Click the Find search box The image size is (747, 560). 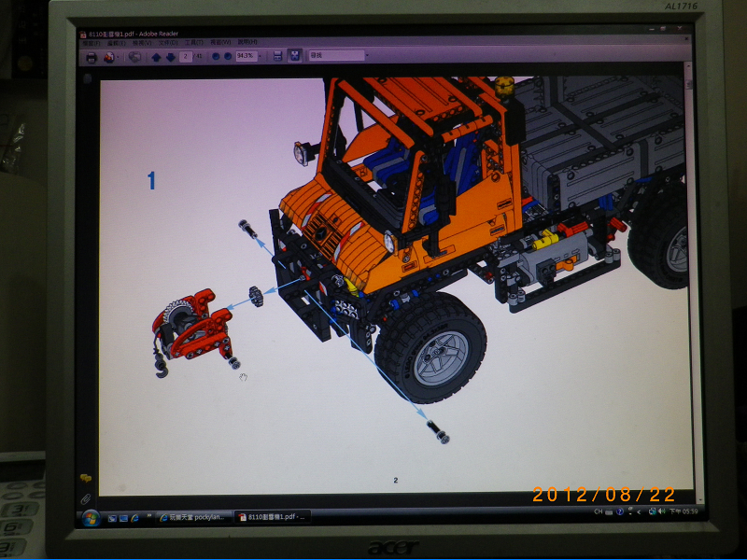336,55
